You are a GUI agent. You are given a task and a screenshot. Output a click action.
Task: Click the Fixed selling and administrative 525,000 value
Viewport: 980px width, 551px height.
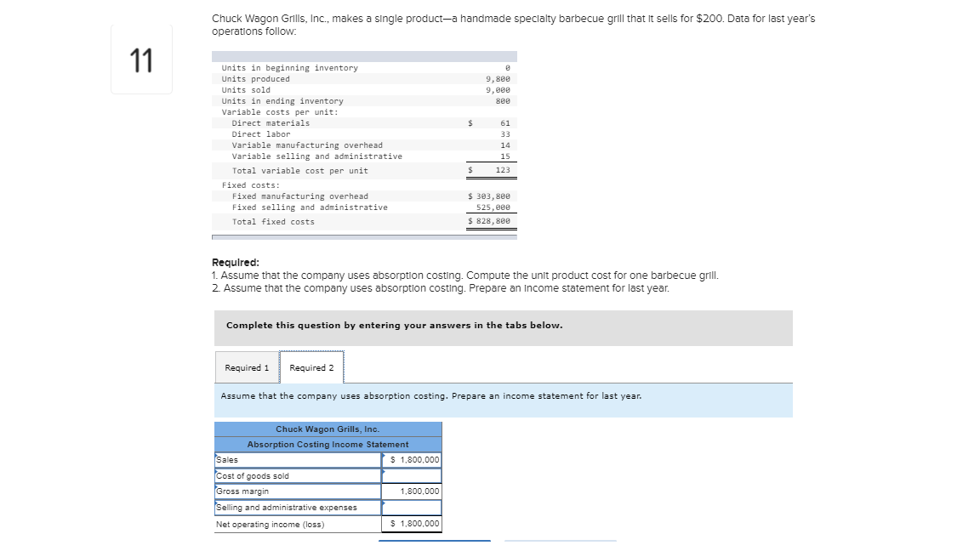(x=493, y=207)
